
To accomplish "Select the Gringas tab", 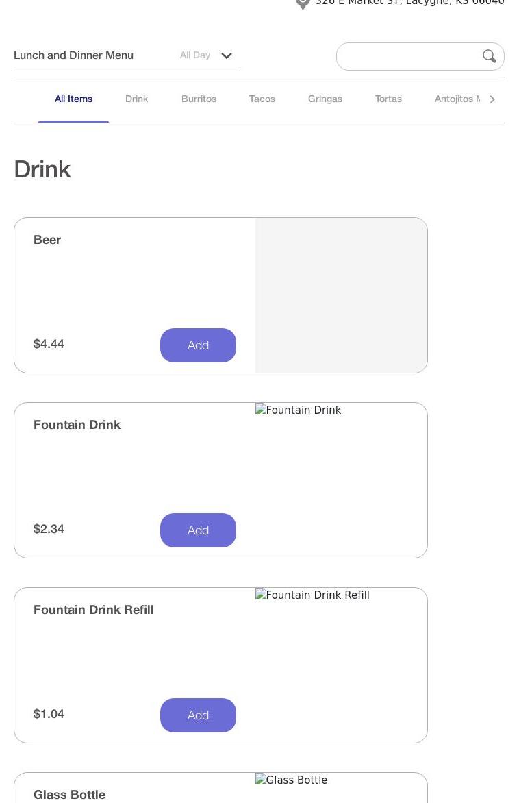I will 325,99.
